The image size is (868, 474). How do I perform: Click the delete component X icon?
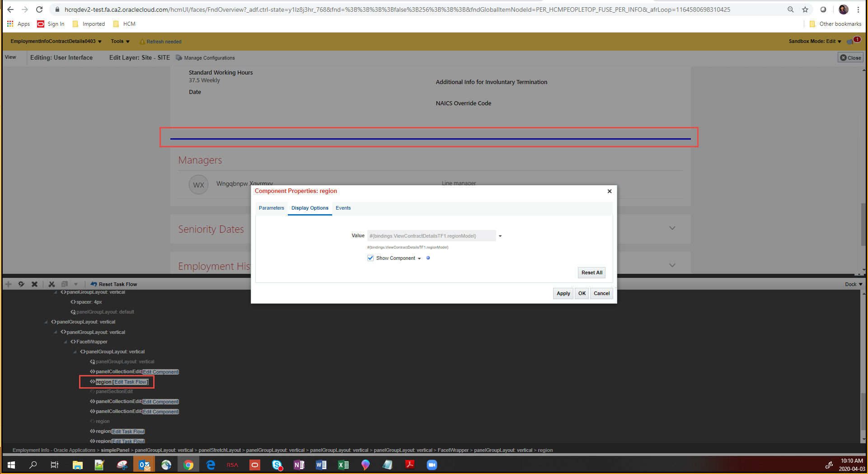(x=34, y=284)
